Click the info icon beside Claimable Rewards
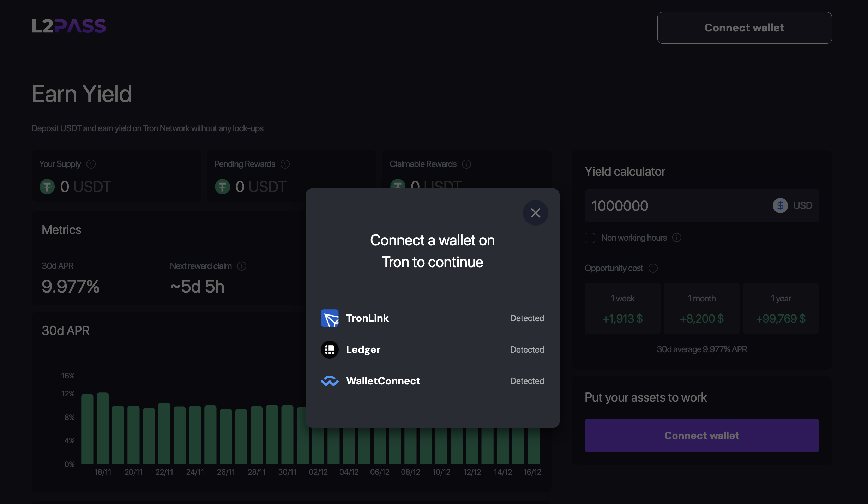Image resolution: width=868 pixels, height=504 pixels. coord(466,164)
